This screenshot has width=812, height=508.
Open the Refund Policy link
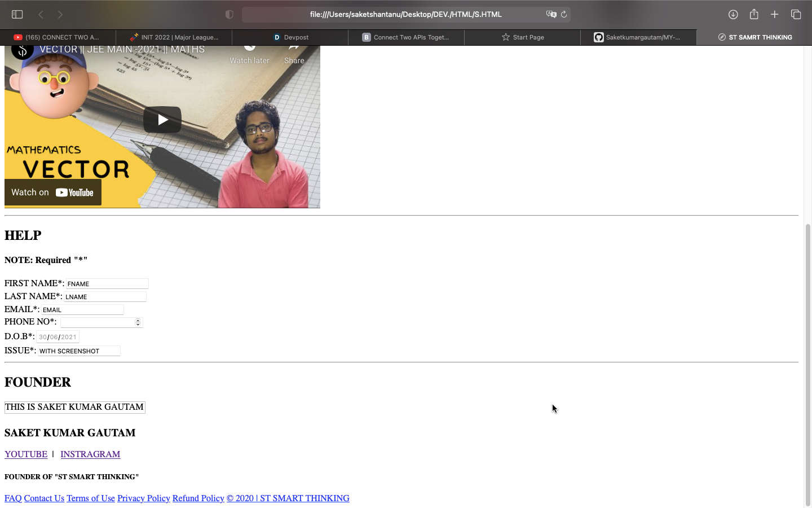point(198,498)
